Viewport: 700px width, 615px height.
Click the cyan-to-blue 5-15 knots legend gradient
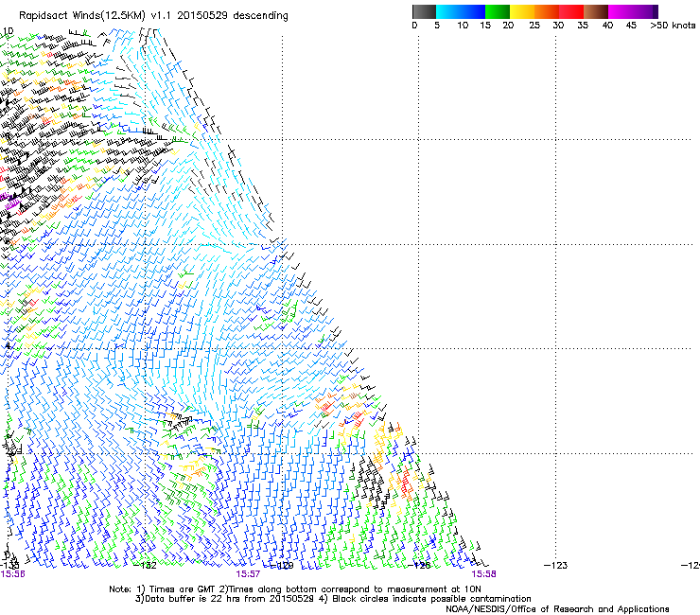pyautogui.click(x=461, y=11)
